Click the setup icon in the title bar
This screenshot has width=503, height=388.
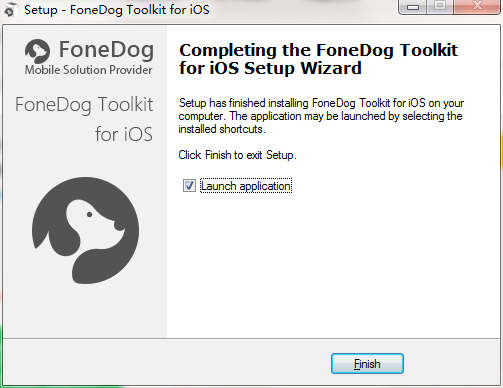click(10, 9)
